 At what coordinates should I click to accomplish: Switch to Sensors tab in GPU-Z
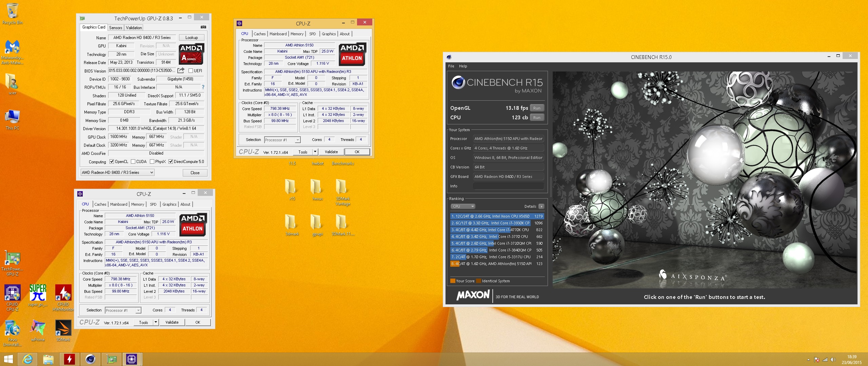pyautogui.click(x=116, y=28)
